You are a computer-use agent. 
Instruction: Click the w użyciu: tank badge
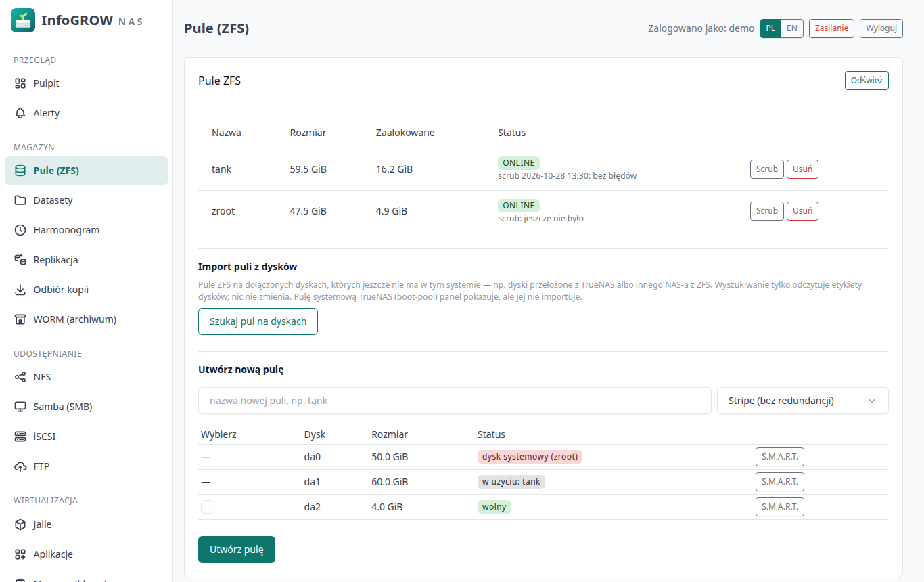pyautogui.click(x=511, y=482)
